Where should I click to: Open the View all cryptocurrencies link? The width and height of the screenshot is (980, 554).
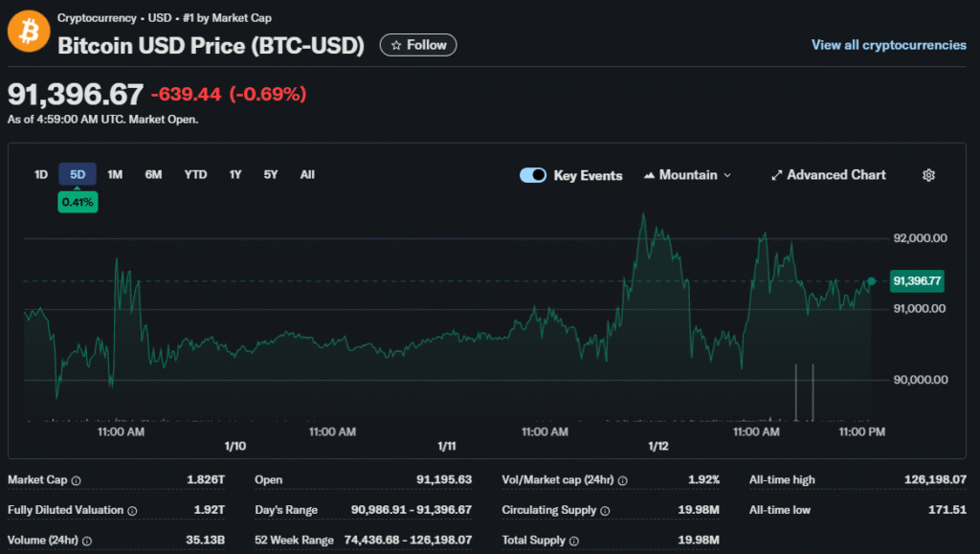[x=888, y=45]
